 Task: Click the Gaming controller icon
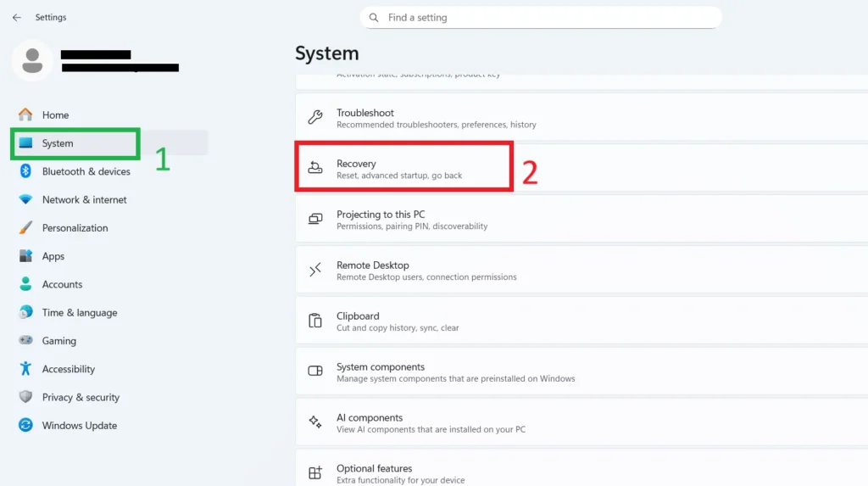(25, 341)
